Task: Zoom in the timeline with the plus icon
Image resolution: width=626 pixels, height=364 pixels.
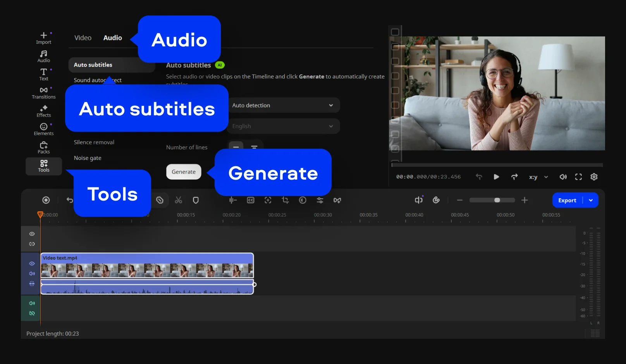Action: (525, 200)
